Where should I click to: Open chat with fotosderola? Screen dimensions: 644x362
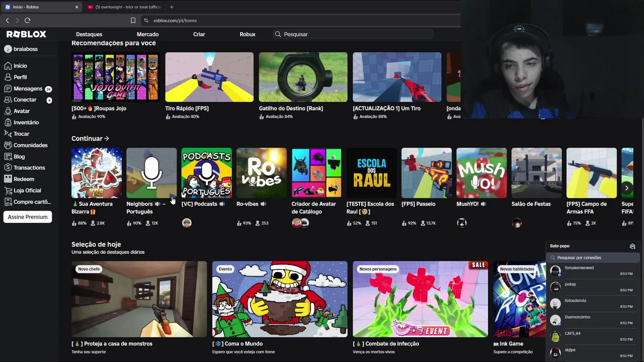[593, 304]
